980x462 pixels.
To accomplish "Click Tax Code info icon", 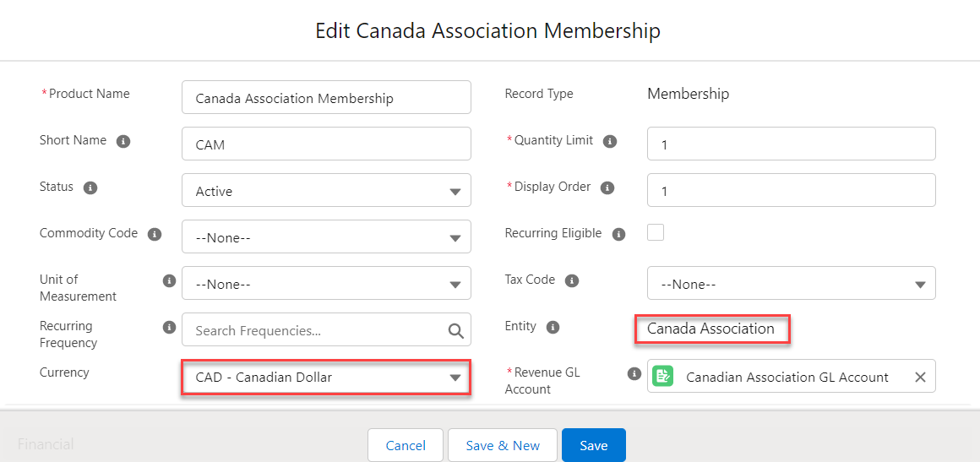I will (572, 280).
